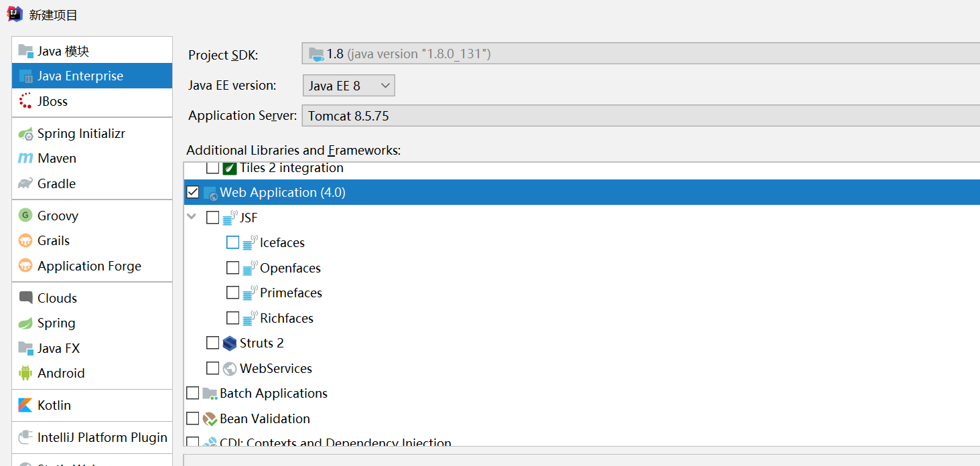Viewport: 980px width, 466px height.
Task: Click the JBoss red dots icon
Action: click(25, 101)
